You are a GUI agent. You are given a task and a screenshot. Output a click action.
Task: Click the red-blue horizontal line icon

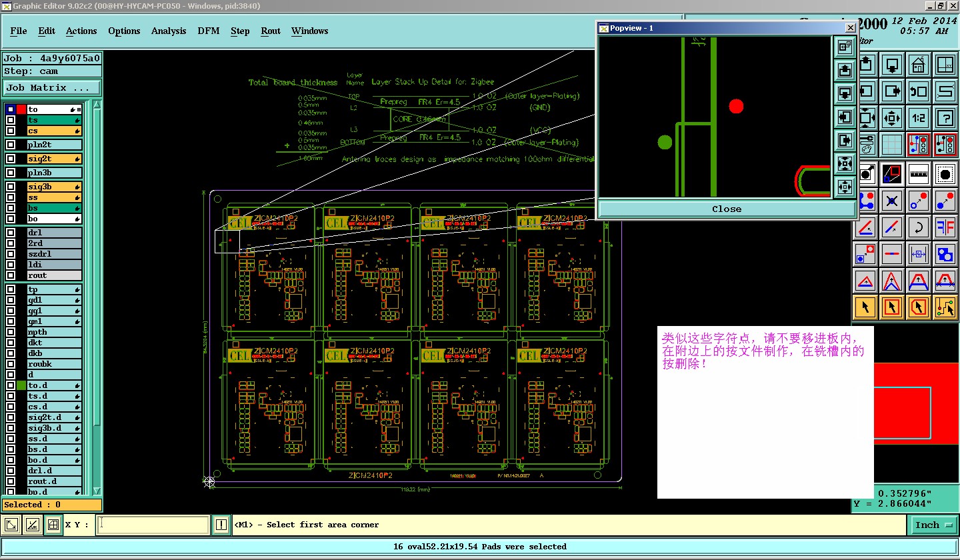892,253
